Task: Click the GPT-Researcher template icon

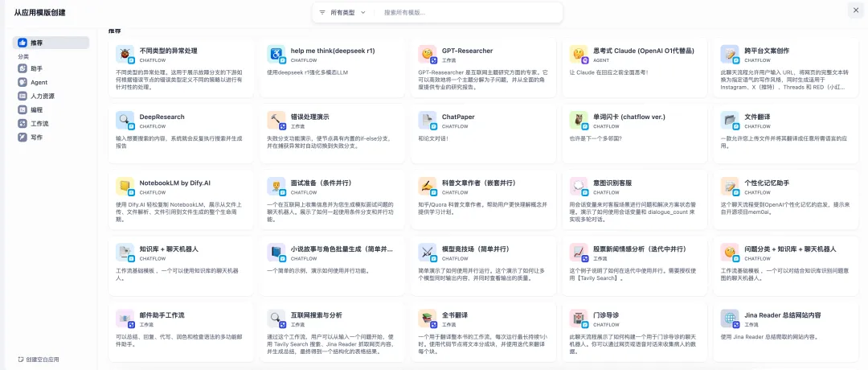Action: click(428, 55)
